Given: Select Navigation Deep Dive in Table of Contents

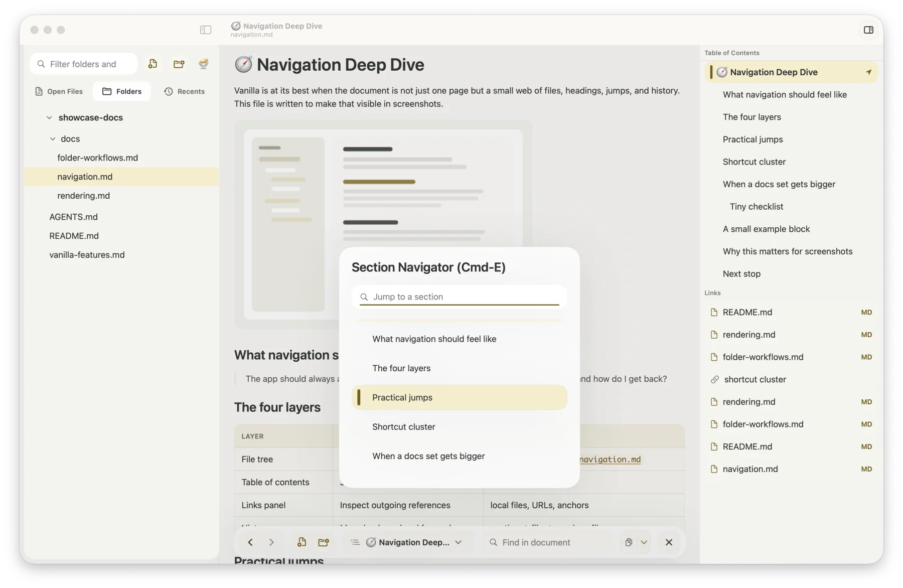Looking at the screenshot, I should coord(791,72).
